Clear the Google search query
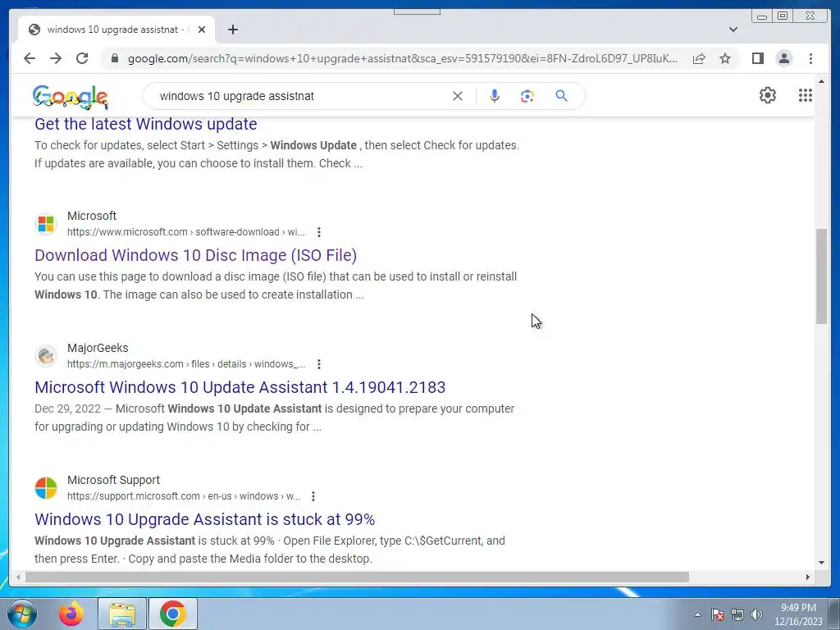The height and width of the screenshot is (630, 840). (458, 96)
